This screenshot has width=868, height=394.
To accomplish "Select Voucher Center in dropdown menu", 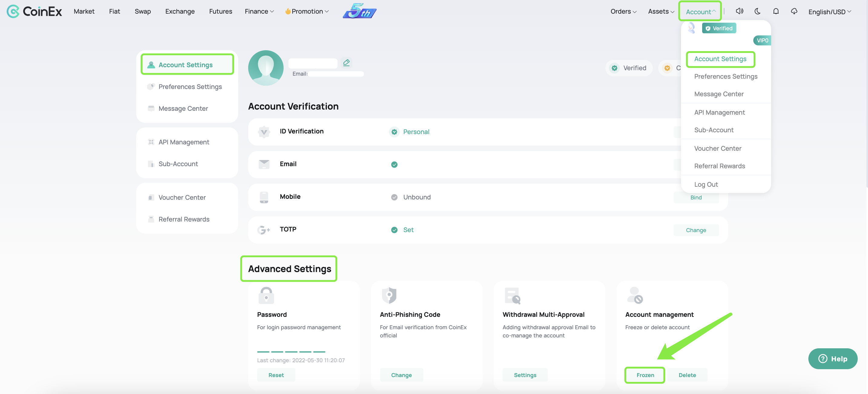I will [x=718, y=149].
